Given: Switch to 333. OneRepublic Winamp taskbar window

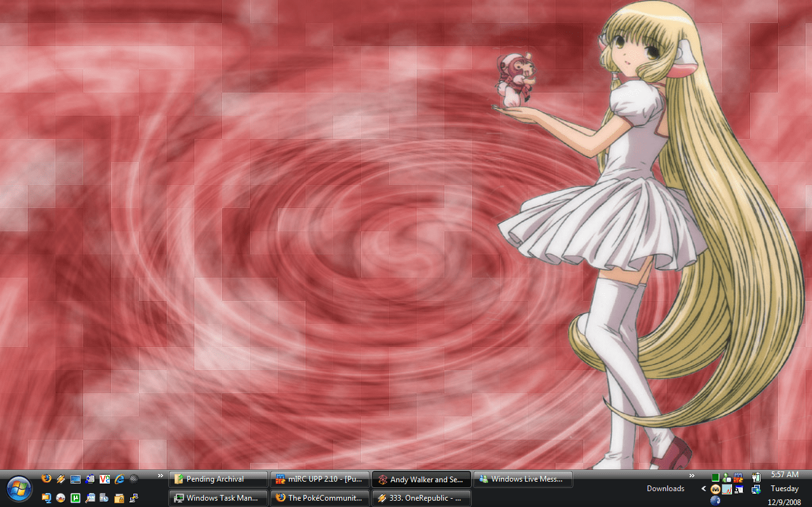Looking at the screenshot, I should 422,498.
